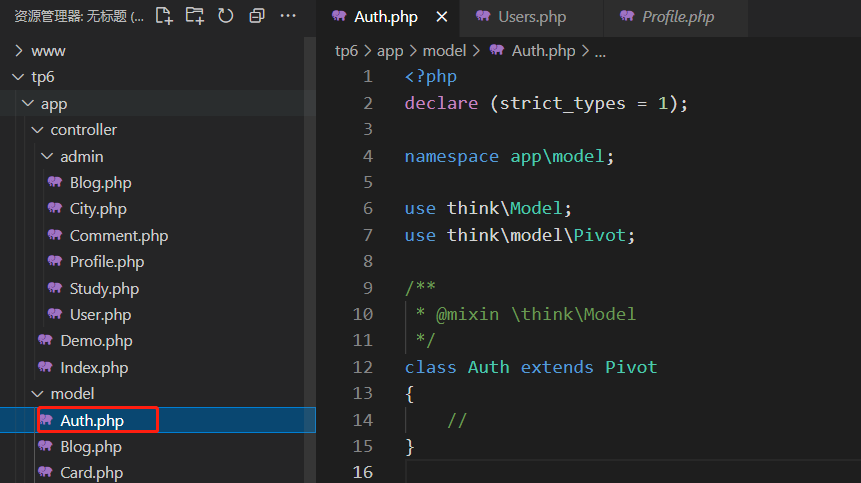Image resolution: width=861 pixels, height=483 pixels.
Task: Open City.php file
Action: pos(98,209)
